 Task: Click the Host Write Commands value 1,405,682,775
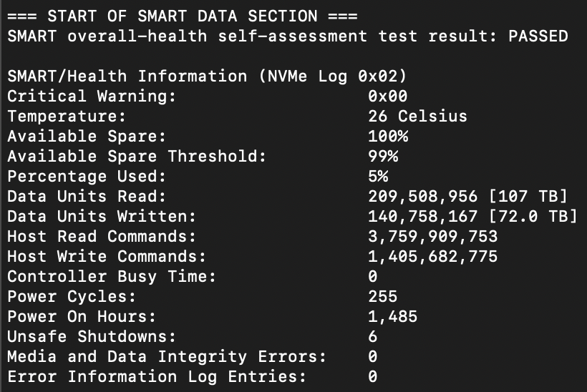pyautogui.click(x=432, y=256)
